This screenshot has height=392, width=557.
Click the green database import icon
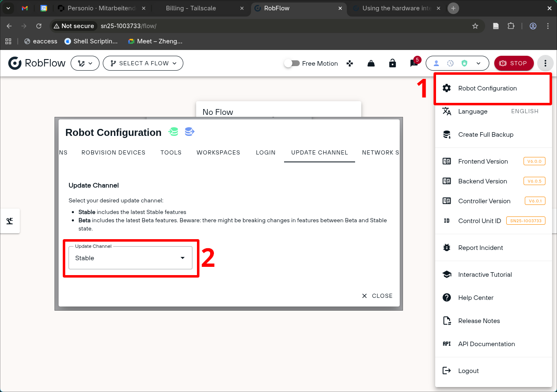pos(173,132)
